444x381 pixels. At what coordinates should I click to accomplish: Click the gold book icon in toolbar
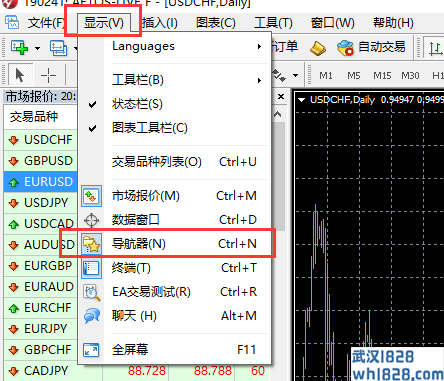pos(318,48)
